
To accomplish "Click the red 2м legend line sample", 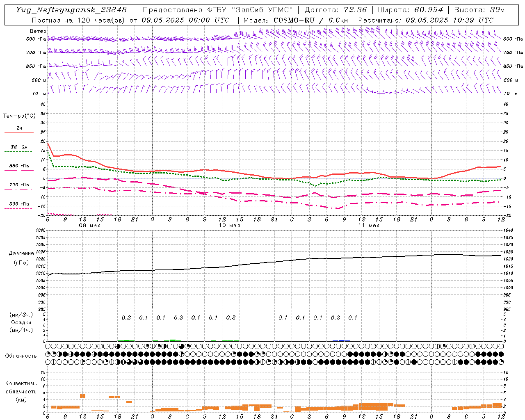I will [x=19, y=133].
